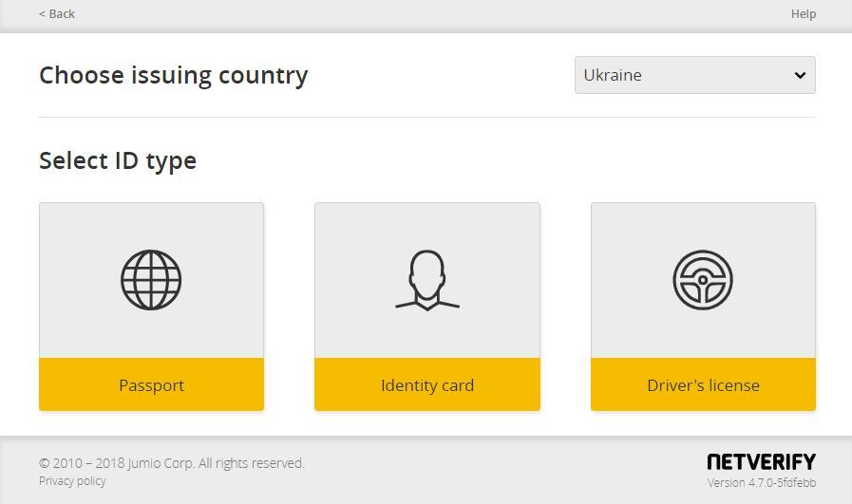Click the Select ID type heading
The image size is (852, 504).
[x=118, y=160]
